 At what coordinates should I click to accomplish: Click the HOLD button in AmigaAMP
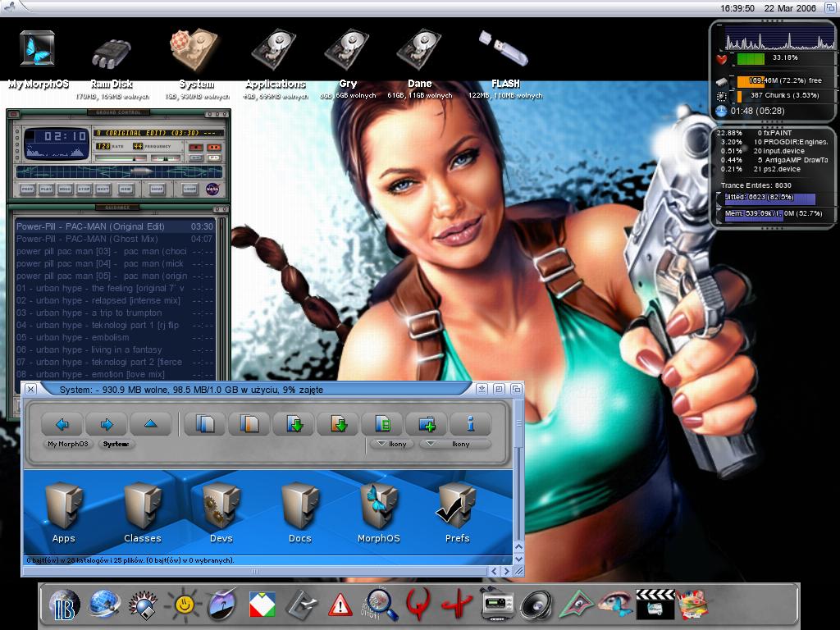pos(65,189)
